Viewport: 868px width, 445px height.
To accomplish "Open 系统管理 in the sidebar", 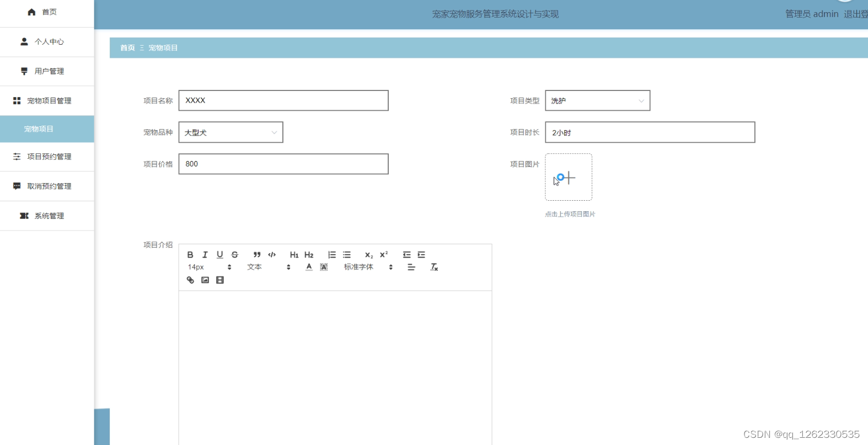I will pyautogui.click(x=47, y=216).
